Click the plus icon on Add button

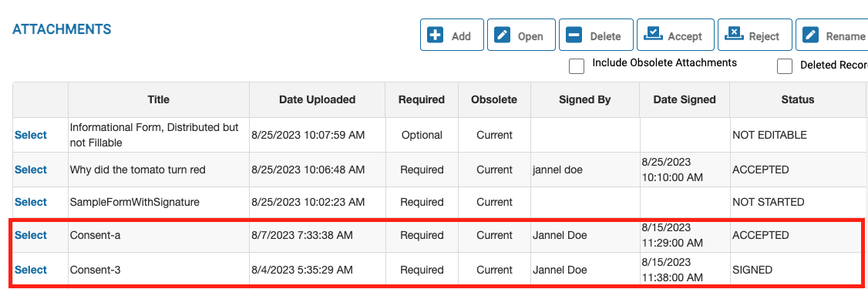point(436,35)
